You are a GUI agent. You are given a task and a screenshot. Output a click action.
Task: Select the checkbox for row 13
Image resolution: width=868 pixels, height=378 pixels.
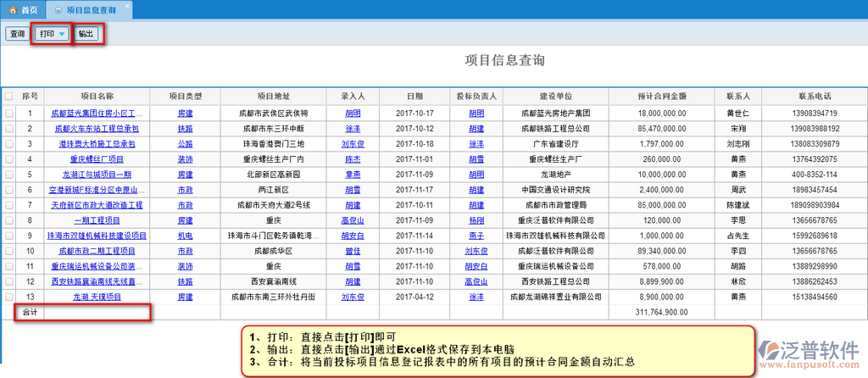[x=8, y=297]
